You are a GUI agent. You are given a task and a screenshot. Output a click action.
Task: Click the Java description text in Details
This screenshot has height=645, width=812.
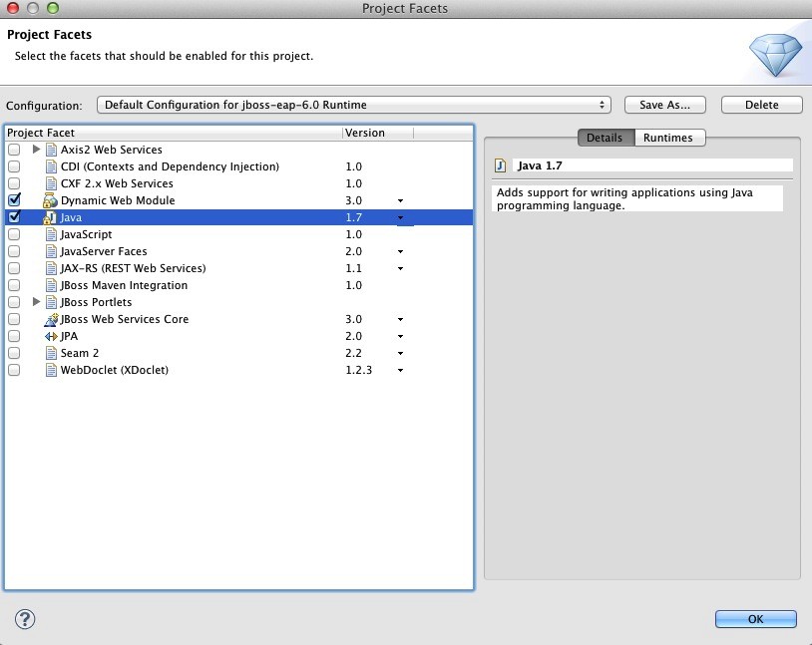coord(624,198)
